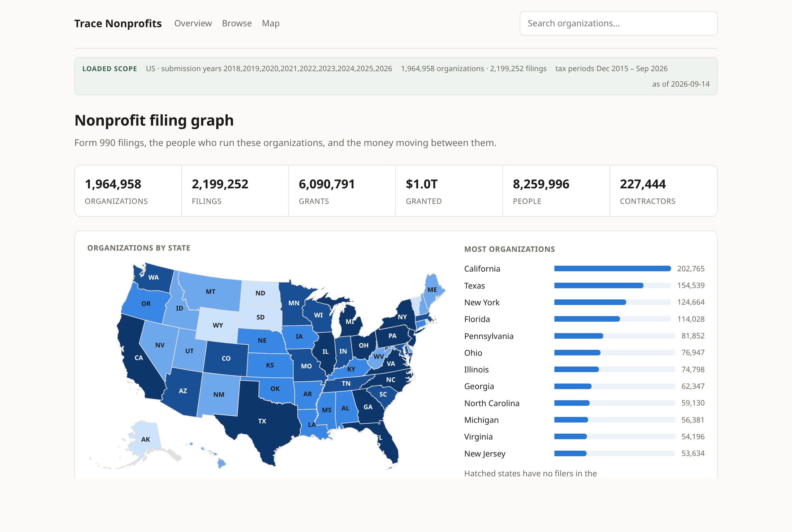Select Oregon (OR) on the map
792x532 pixels.
tap(146, 304)
